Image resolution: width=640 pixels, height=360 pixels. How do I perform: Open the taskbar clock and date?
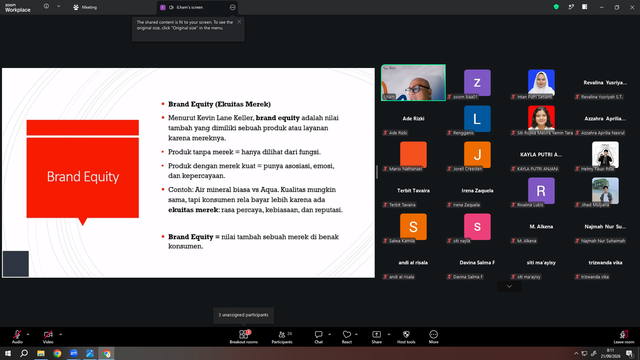611,353
